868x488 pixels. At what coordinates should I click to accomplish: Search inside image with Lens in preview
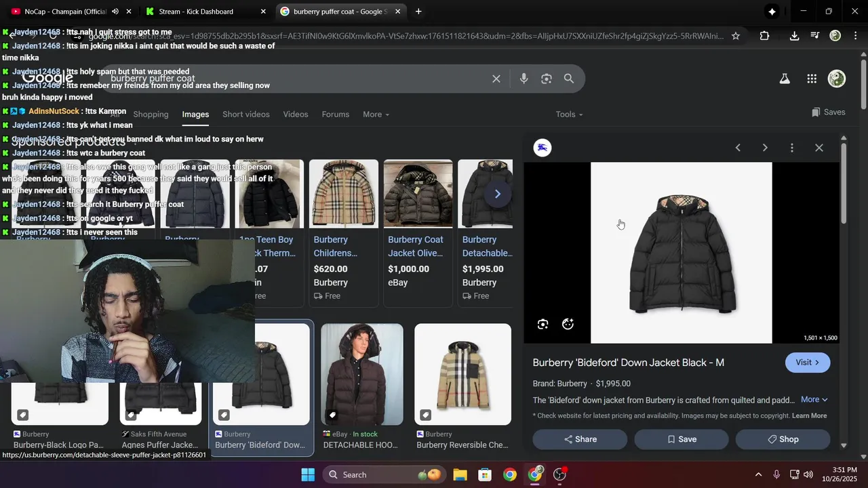[x=542, y=324]
